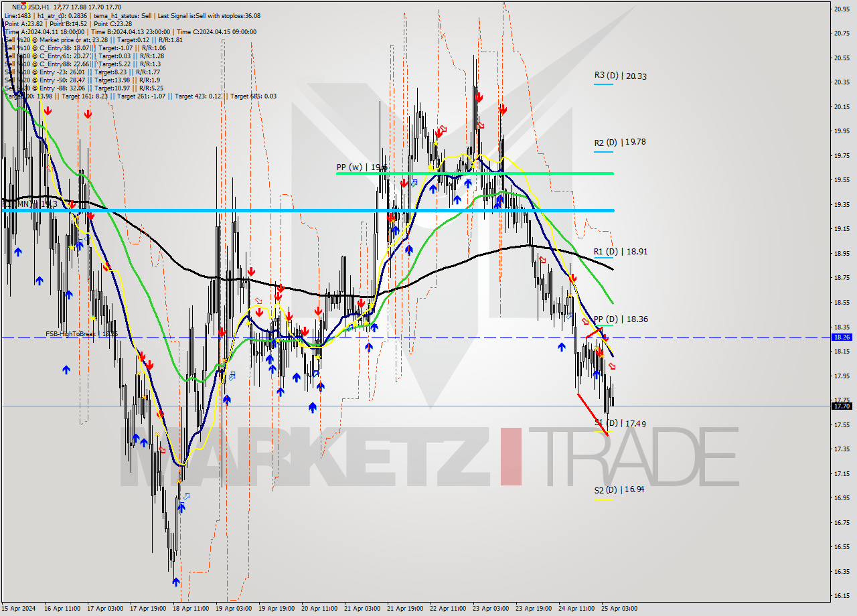Click the 16 Apr 11:00 time axis label
Screen dimensions: 857x616
[62, 609]
